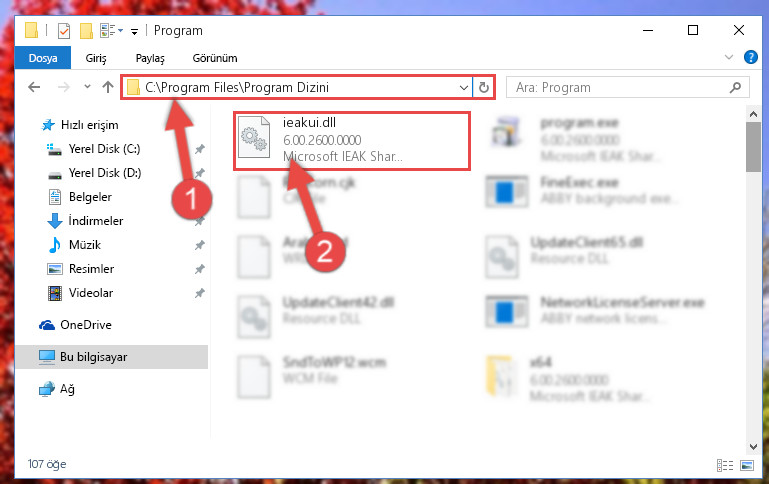Click new folder icon in quick access toolbar
Viewport: 769px width, 484px height.
[86, 31]
